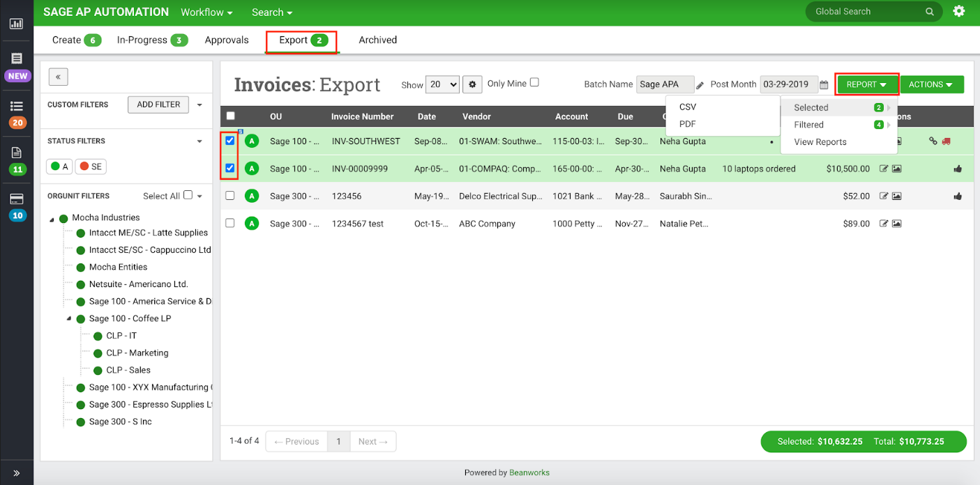Uncheck the INV-00009999 row checkbox
980x485 pixels.
coord(230,168)
